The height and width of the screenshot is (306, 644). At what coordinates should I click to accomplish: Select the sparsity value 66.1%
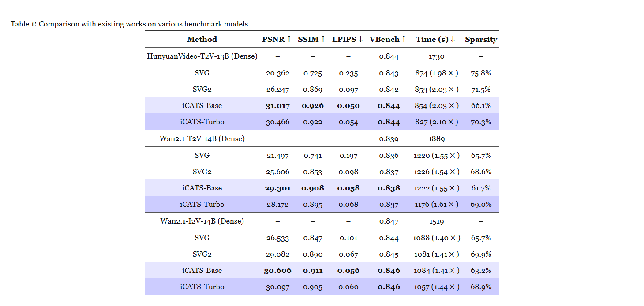pyautogui.click(x=481, y=106)
